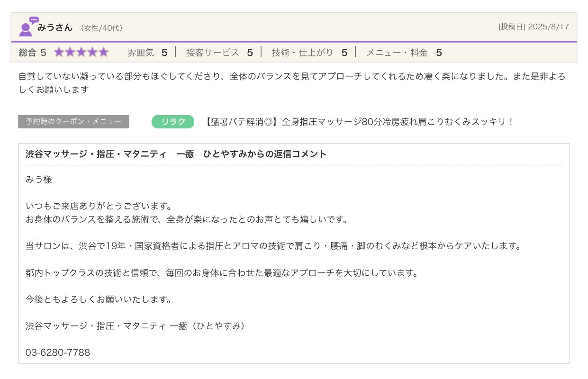Click reviewer name みうさん
The height and width of the screenshot is (379, 588).
pyautogui.click(x=55, y=27)
